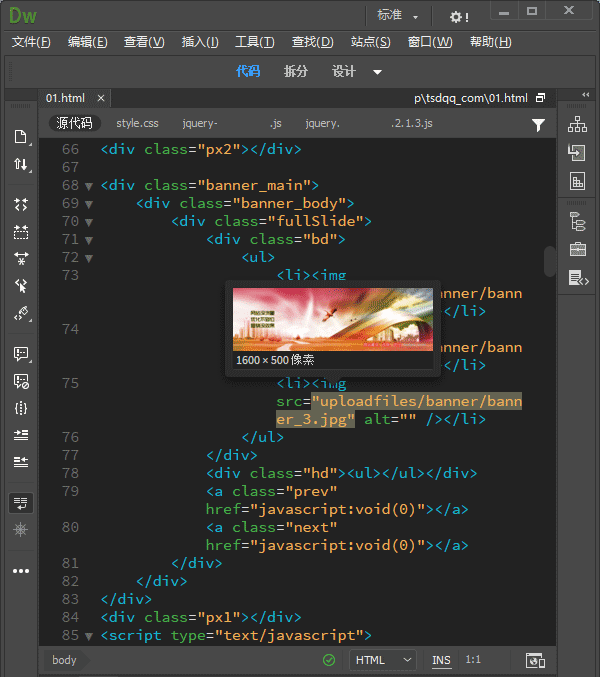Click the filter funnel icon

(x=538, y=124)
